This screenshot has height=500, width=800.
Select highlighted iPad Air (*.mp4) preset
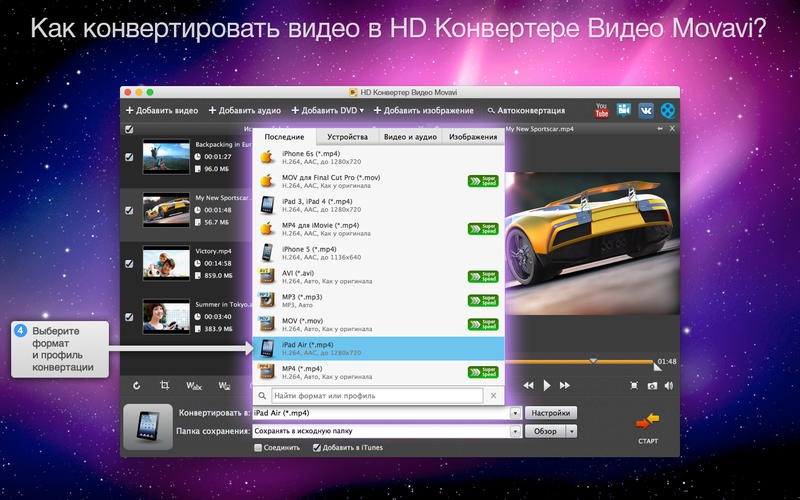tap(379, 348)
